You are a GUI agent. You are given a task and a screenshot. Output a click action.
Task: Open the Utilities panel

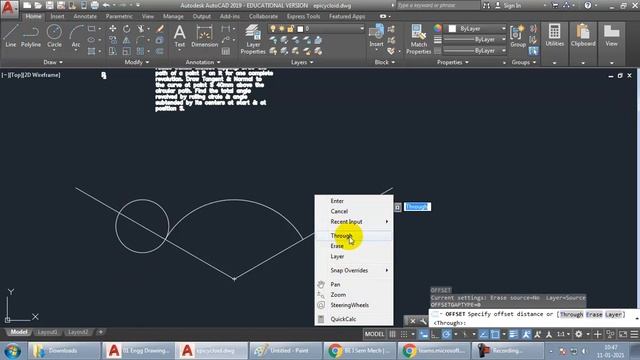(554, 35)
